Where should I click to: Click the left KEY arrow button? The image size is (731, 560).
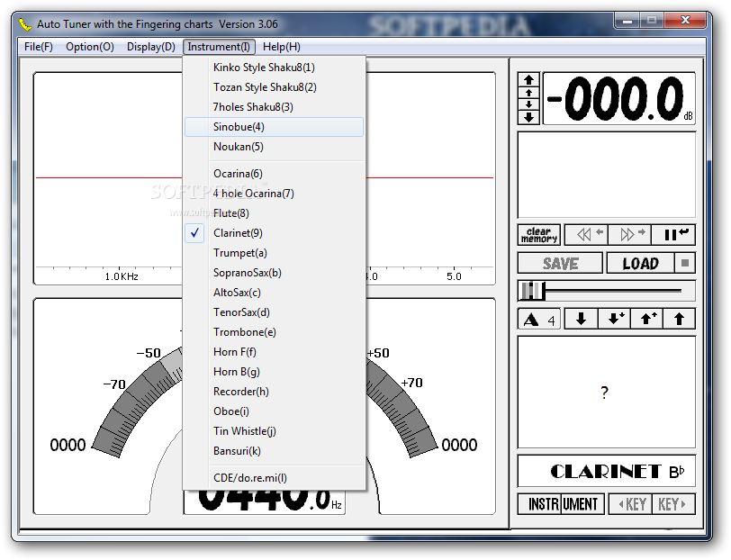click(630, 504)
